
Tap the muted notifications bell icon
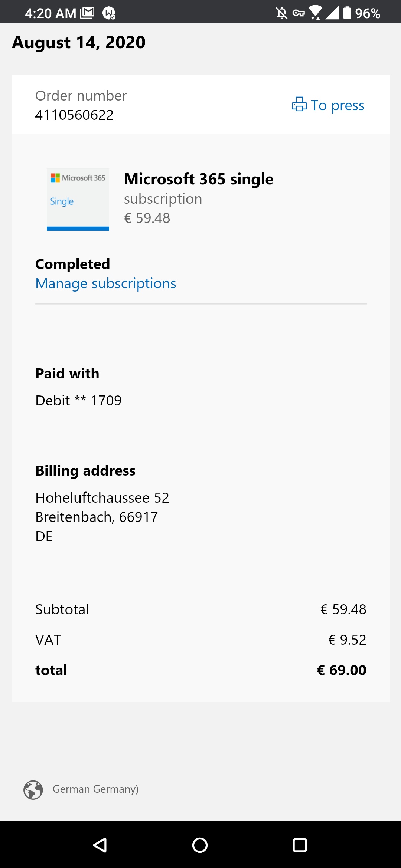(x=281, y=13)
